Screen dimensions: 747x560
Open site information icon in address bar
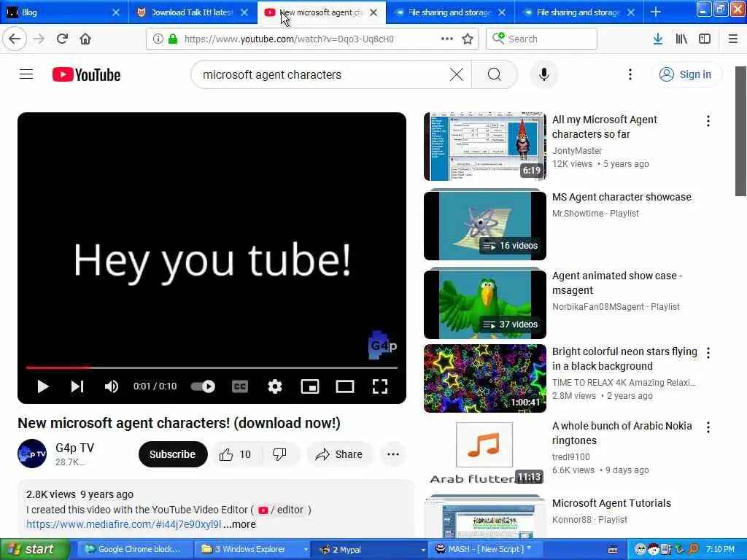click(x=158, y=39)
